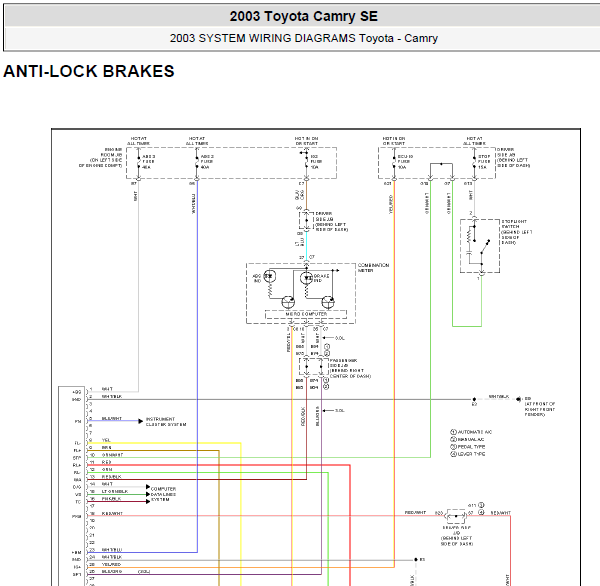600x586 pixels.
Task: Click the GRN/WHT wire label at pin 10
Action: coord(112,455)
